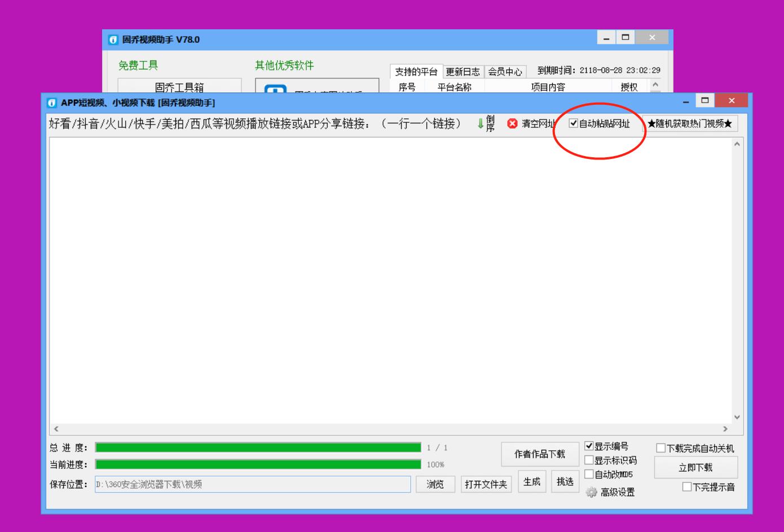784x532 pixels.
Task: Click scroll up arrow in background platform table
Action: [x=655, y=85]
